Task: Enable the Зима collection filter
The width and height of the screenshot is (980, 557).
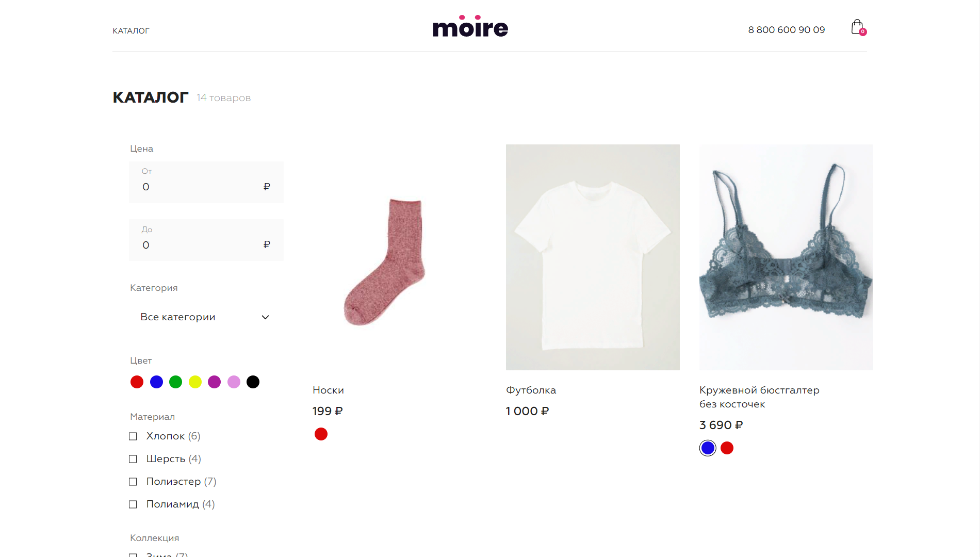Action: [133, 555]
